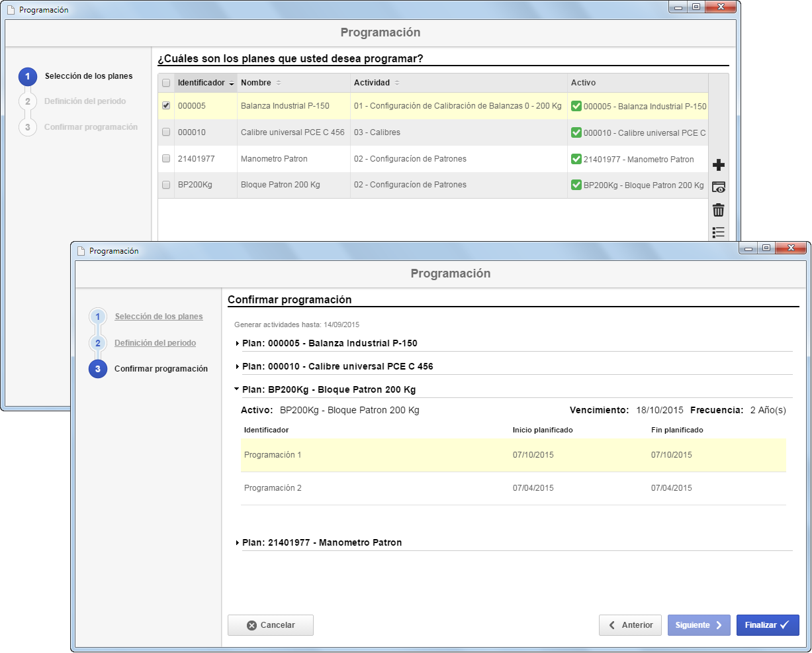812x653 pixels.
Task: Click the plus add icon in back window
Action: (718, 165)
